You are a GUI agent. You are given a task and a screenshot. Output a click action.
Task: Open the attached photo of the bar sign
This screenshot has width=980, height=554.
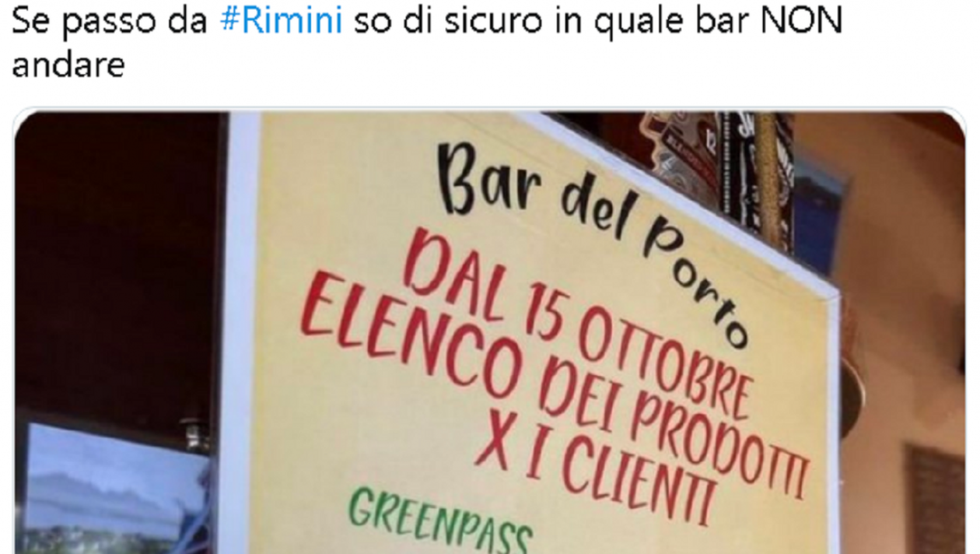pyautogui.click(x=490, y=331)
